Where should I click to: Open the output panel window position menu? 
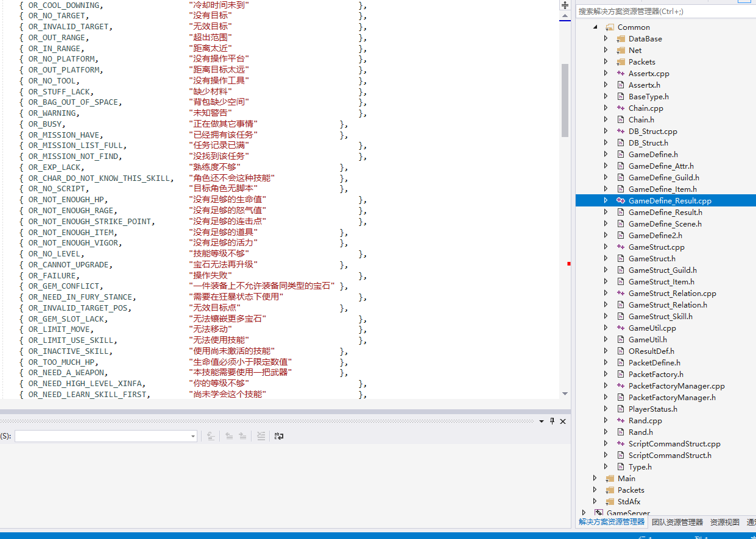click(x=542, y=421)
